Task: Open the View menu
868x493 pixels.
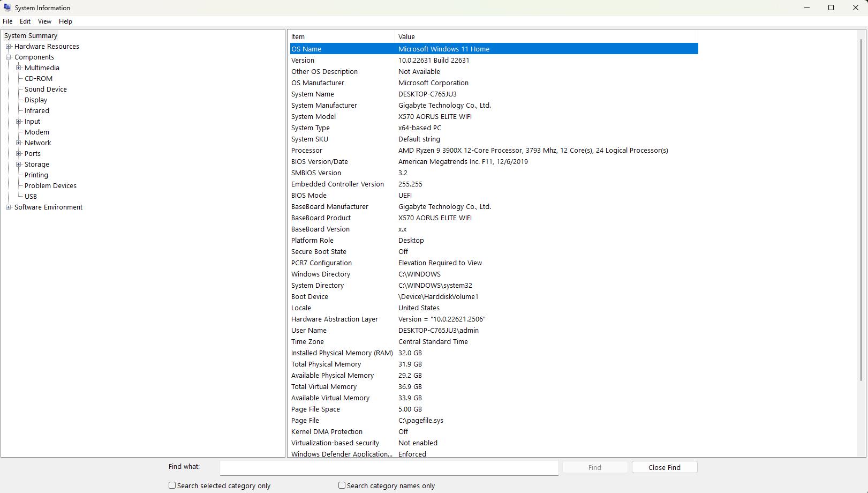Action: click(x=44, y=21)
